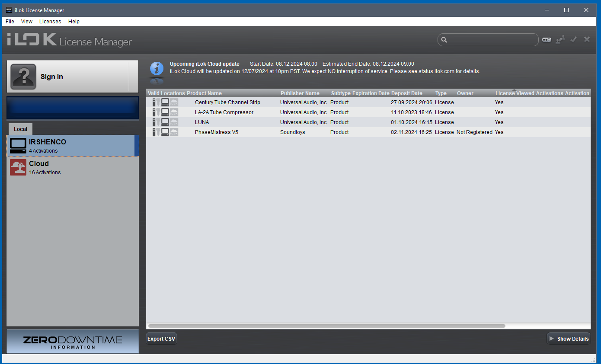Click the deposit date 02.11.2024 16:25
The height and width of the screenshot is (364, 601).
pos(411,132)
